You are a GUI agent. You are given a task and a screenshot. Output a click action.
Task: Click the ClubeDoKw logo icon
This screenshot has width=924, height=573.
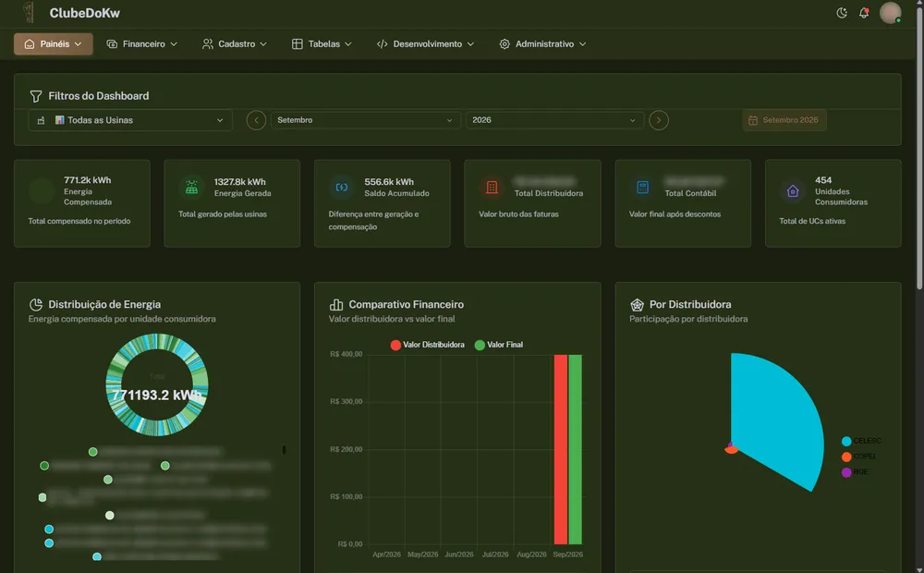[29, 12]
